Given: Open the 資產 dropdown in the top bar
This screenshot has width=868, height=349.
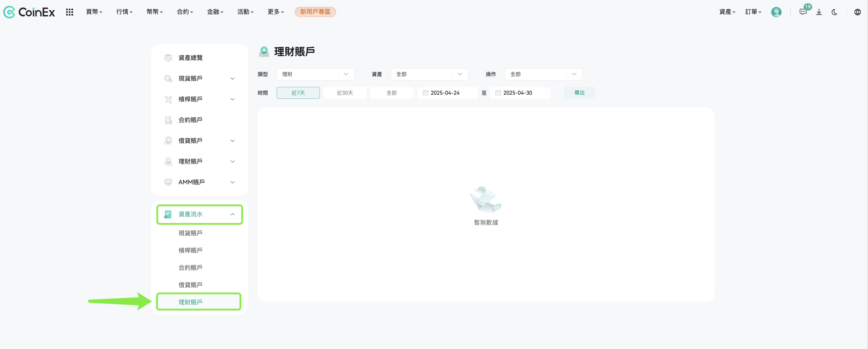Looking at the screenshot, I should [727, 12].
